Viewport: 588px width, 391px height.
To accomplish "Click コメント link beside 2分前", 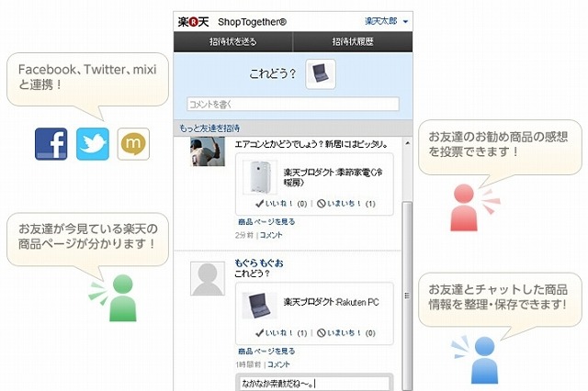I will [x=271, y=235].
